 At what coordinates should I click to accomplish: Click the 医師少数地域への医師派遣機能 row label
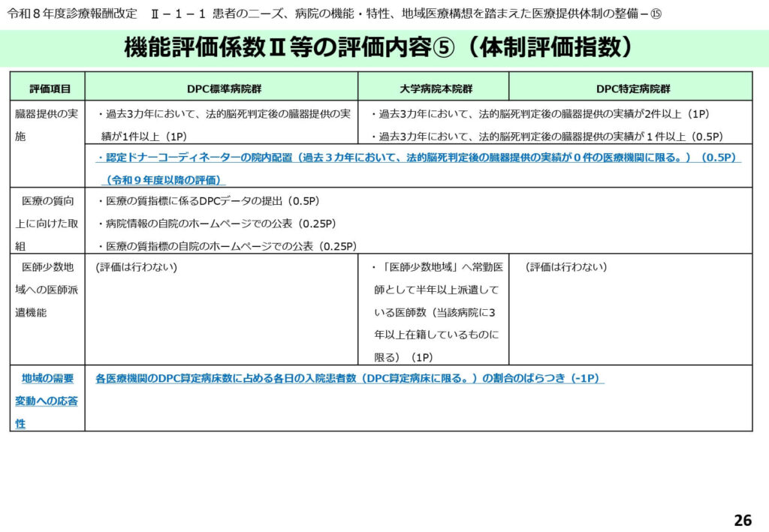click(47, 290)
